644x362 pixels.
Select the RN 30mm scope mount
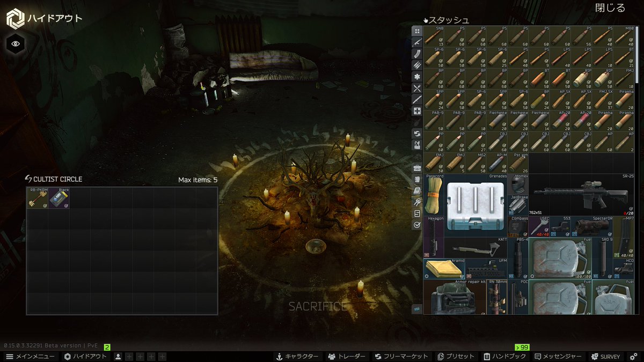(x=497, y=297)
